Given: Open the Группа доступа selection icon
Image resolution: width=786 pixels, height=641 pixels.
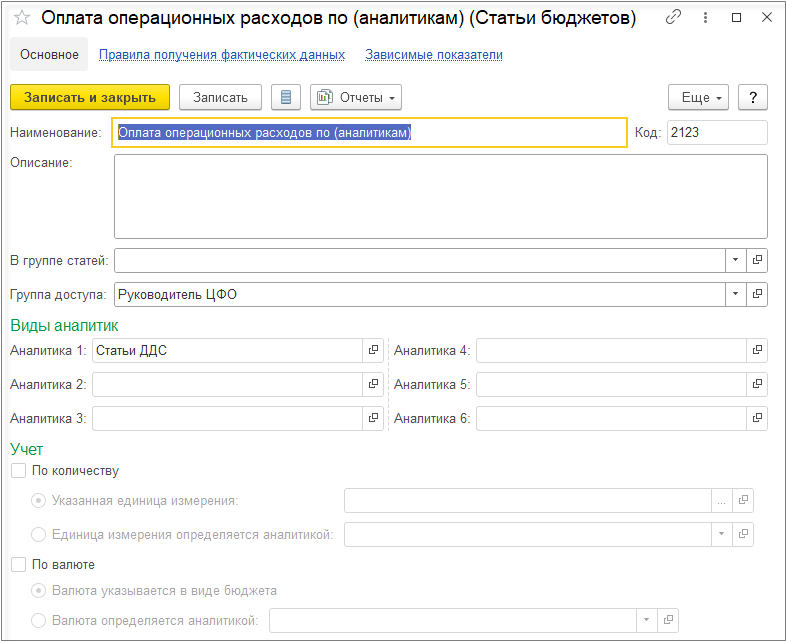Looking at the screenshot, I should point(758,294).
